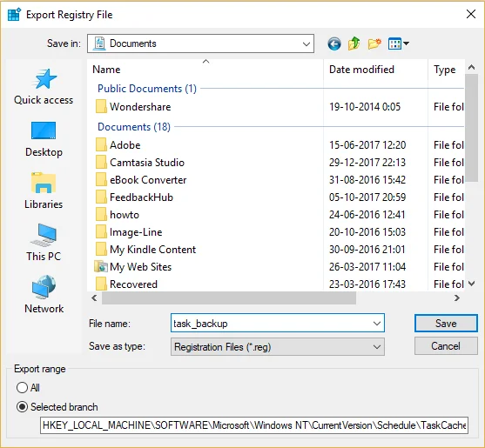
Task: Open Quick access in the sidebar
Action: pos(44,87)
